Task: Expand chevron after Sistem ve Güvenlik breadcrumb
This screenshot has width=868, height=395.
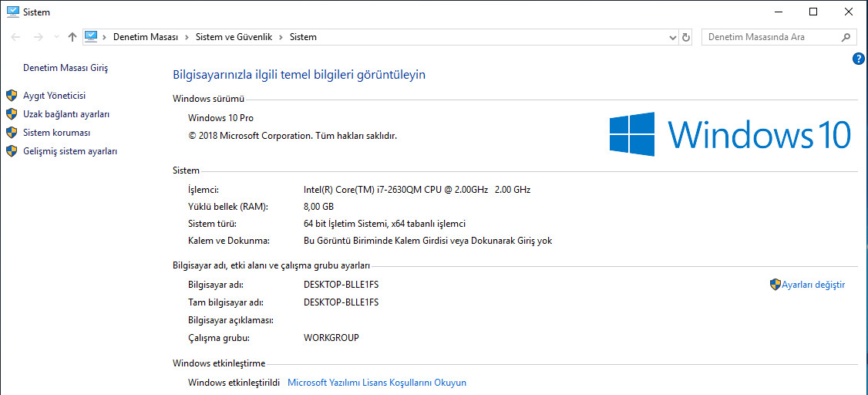Action: tap(281, 37)
